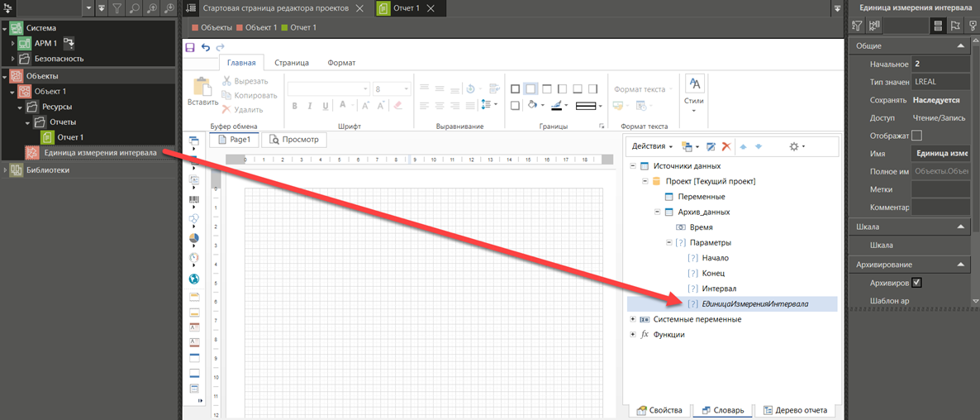Uncheck the Архивировать checkbox

916,283
